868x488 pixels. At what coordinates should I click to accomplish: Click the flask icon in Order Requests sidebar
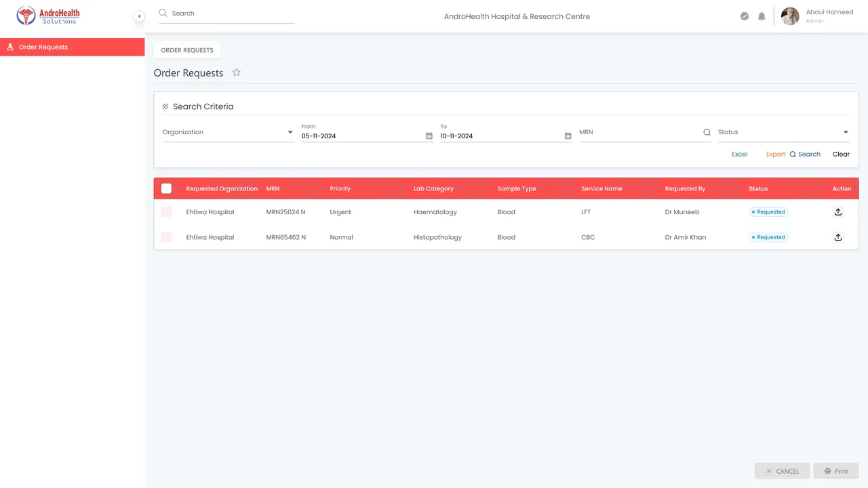[10, 47]
